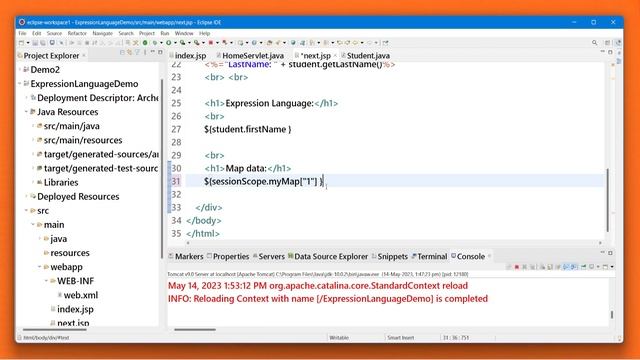Image resolution: width=640 pixels, height=360 pixels.
Task: Collapse the webapp folder
Action: point(40,267)
